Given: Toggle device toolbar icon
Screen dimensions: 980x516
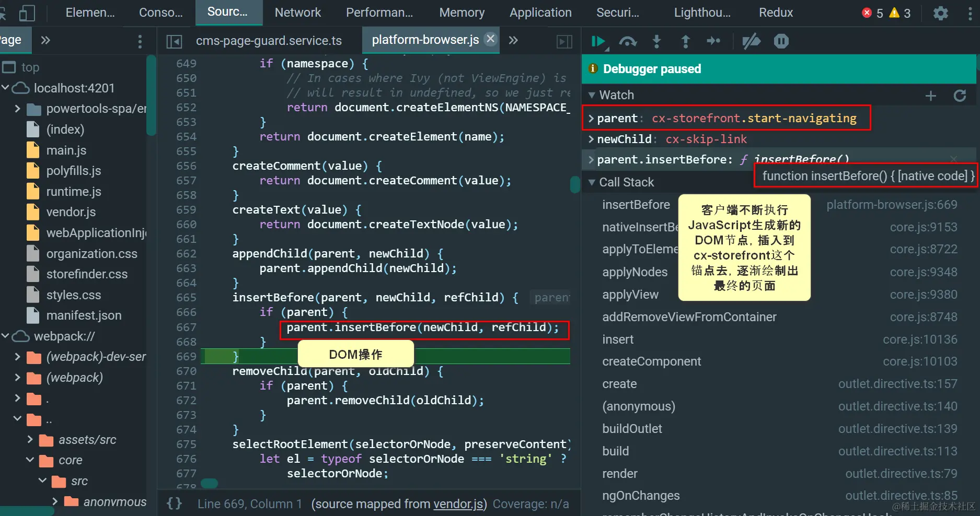Looking at the screenshot, I should coord(27,13).
